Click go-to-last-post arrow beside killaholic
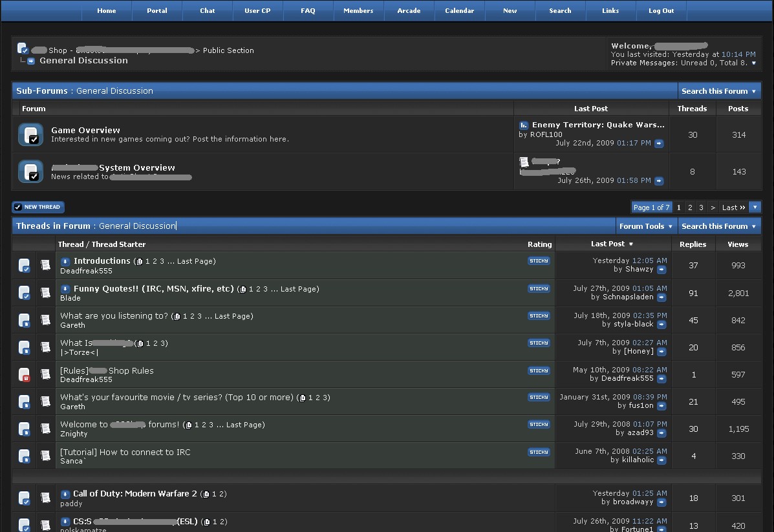 [661, 460]
